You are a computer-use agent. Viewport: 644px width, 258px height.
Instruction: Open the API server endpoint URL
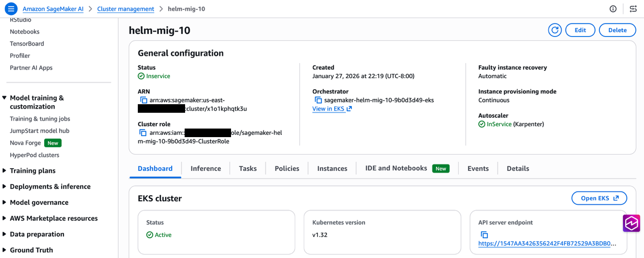coord(547,244)
